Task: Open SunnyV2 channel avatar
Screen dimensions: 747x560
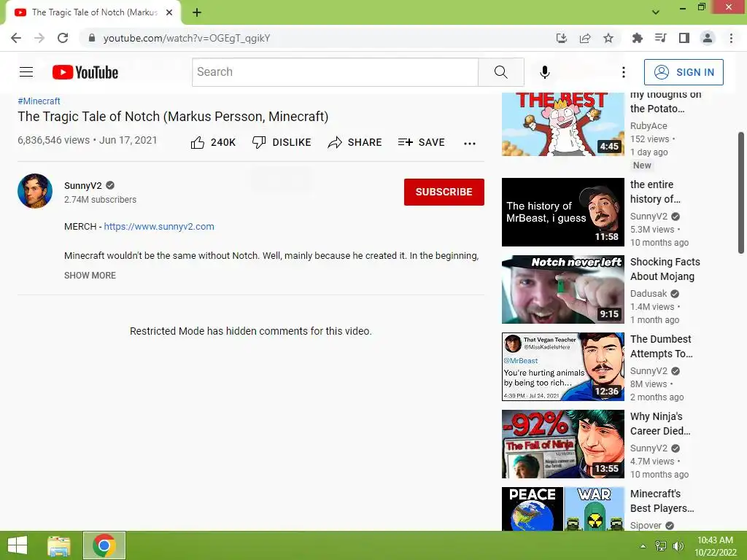Action: coord(35,191)
